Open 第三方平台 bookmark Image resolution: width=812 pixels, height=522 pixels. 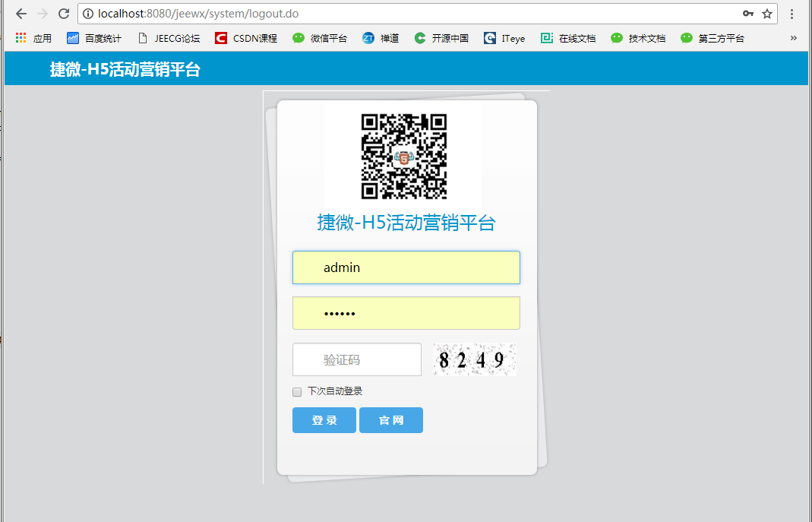click(x=712, y=38)
